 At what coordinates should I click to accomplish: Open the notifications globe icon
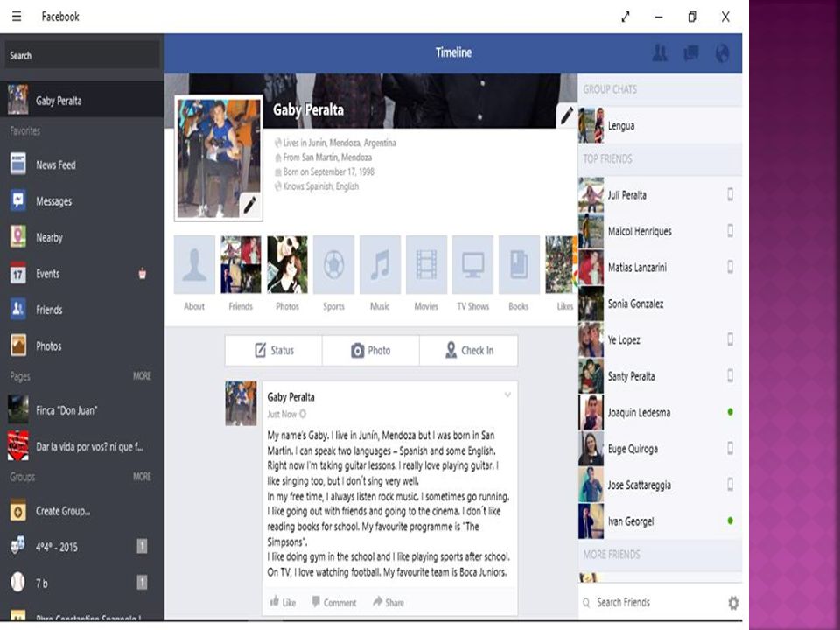point(722,52)
